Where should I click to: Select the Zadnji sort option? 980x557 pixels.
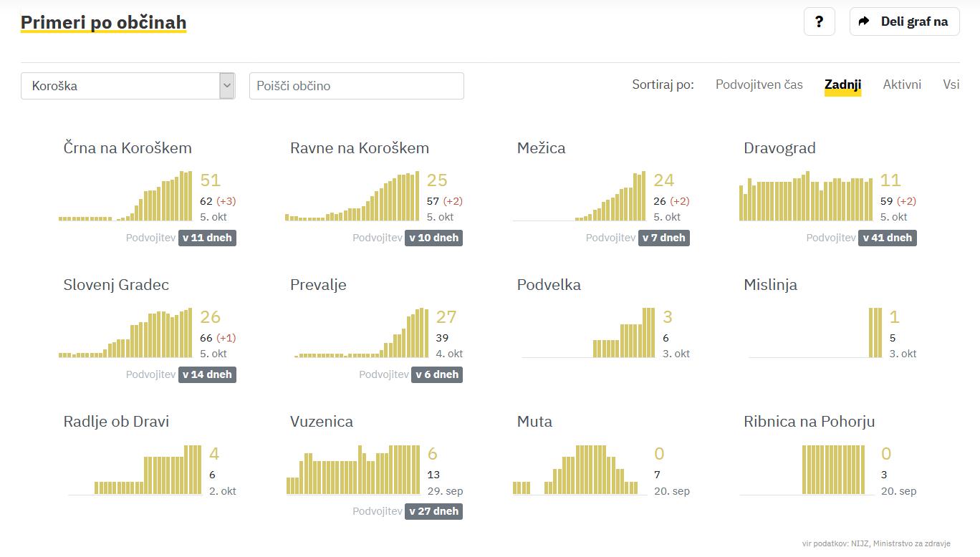[x=842, y=84]
